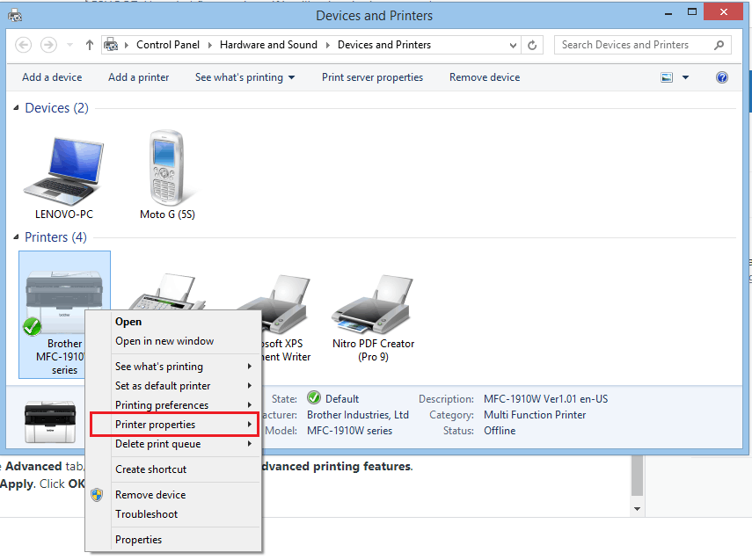Click scroll down arrow in background window
The width and height of the screenshot is (752, 560).
pos(637,509)
